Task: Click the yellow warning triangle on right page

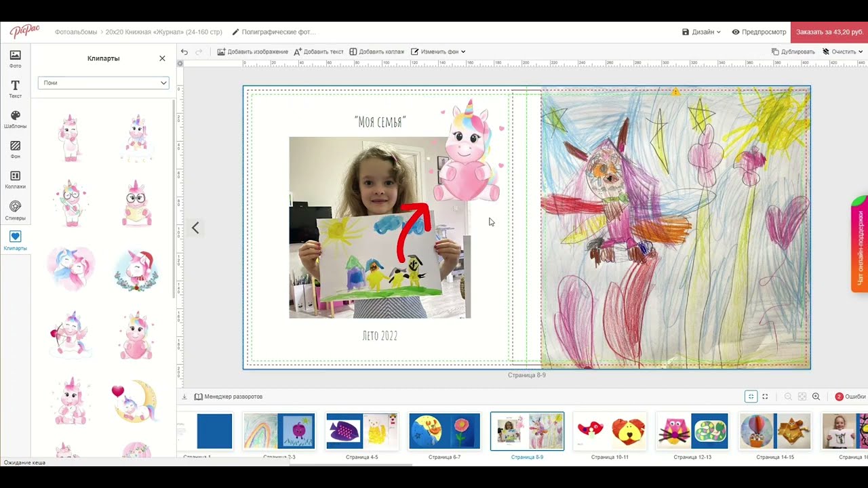Action: (x=675, y=91)
